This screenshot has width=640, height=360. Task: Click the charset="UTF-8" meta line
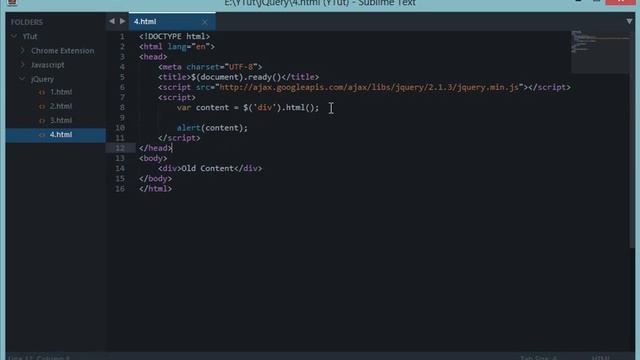pos(210,67)
